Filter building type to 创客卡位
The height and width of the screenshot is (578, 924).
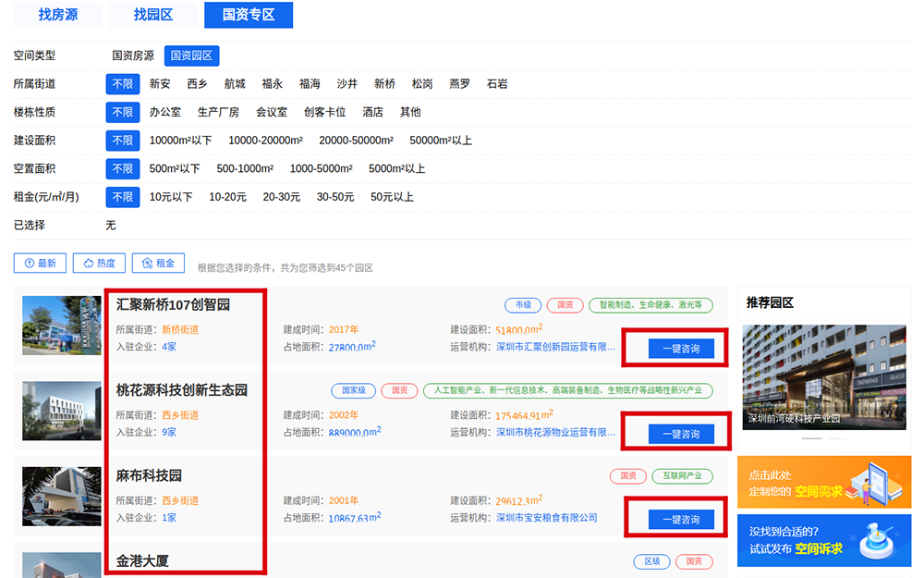(324, 112)
